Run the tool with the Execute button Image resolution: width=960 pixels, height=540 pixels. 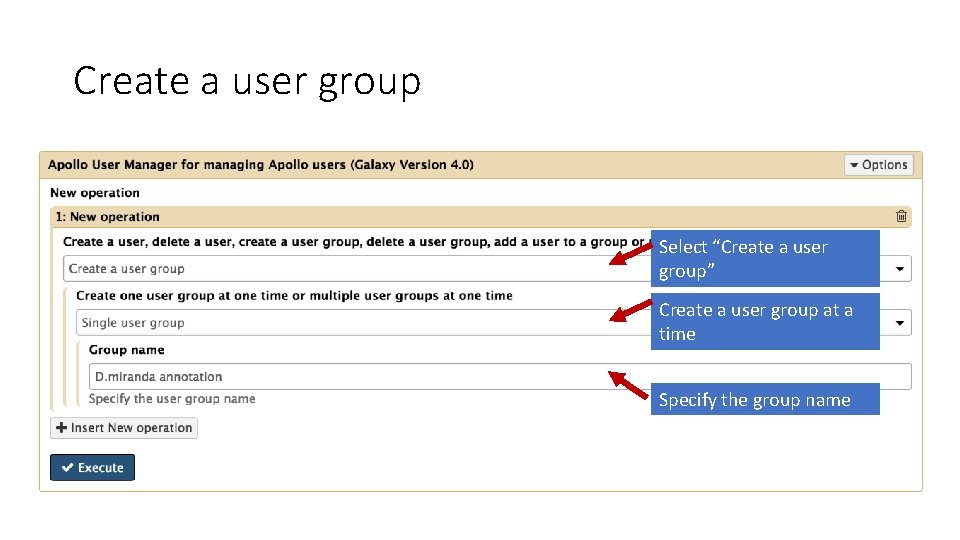pos(92,468)
